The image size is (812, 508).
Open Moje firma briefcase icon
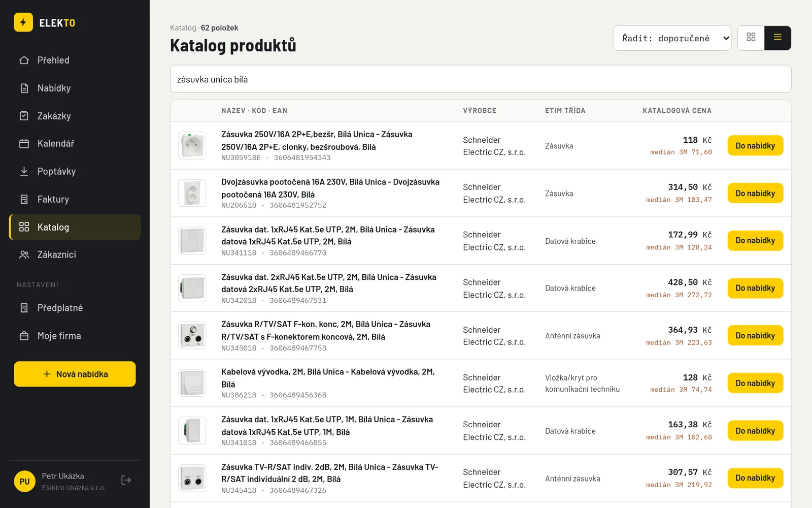24,336
